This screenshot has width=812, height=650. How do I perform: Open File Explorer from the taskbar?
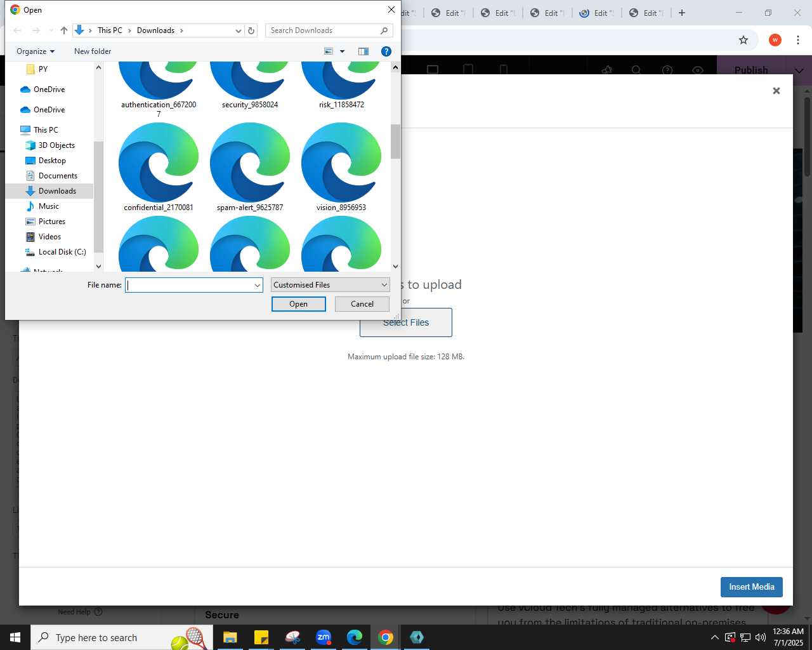(230, 637)
